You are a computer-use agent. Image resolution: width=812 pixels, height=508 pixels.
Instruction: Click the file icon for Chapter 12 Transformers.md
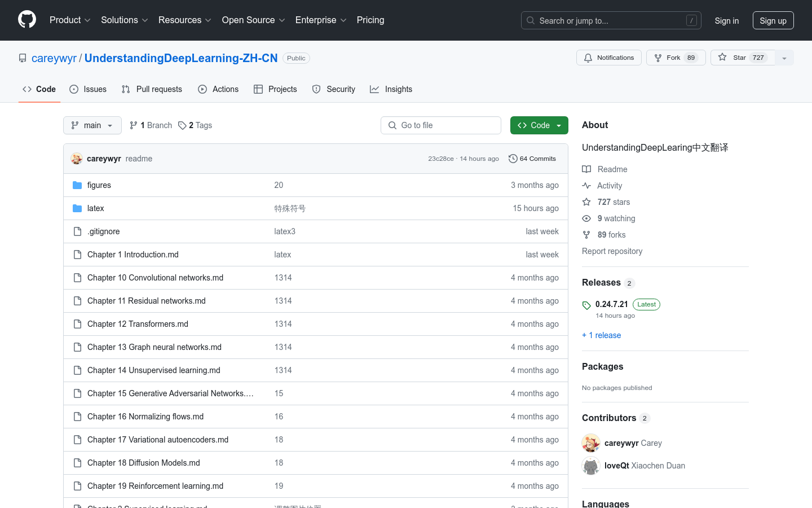[77, 324]
